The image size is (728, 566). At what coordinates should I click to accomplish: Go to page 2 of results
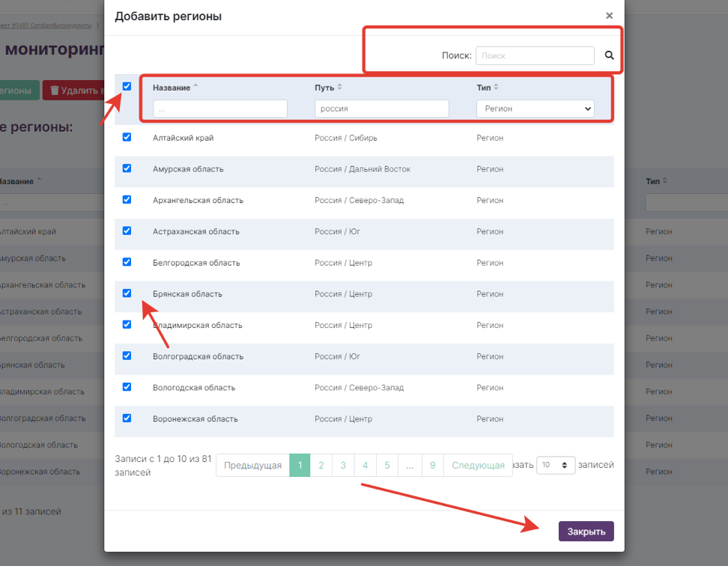click(x=321, y=466)
